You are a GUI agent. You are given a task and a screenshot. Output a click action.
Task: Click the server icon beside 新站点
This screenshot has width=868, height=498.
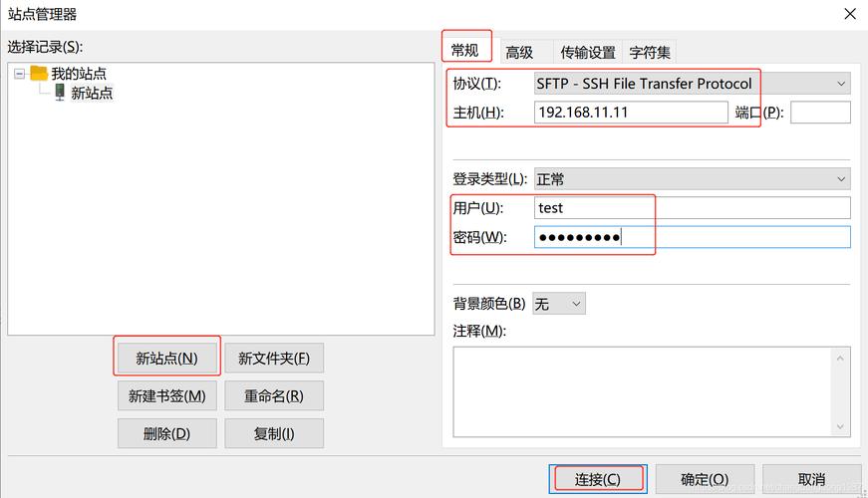[60, 93]
